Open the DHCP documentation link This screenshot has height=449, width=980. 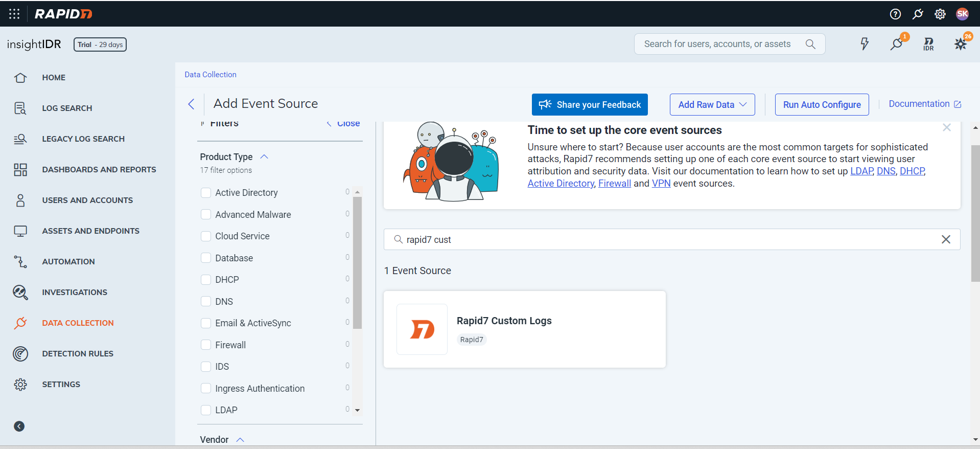pos(912,171)
